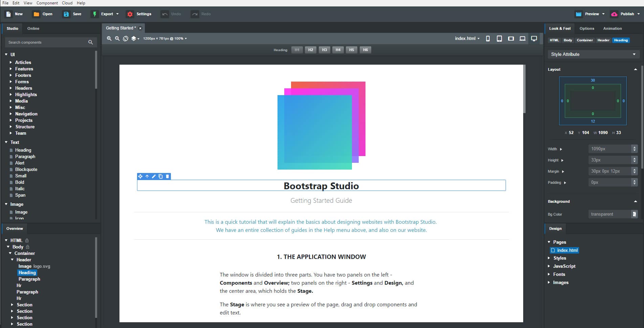Click the Bootstrap Studio logo image on stage
The image size is (644, 328).
point(321,126)
